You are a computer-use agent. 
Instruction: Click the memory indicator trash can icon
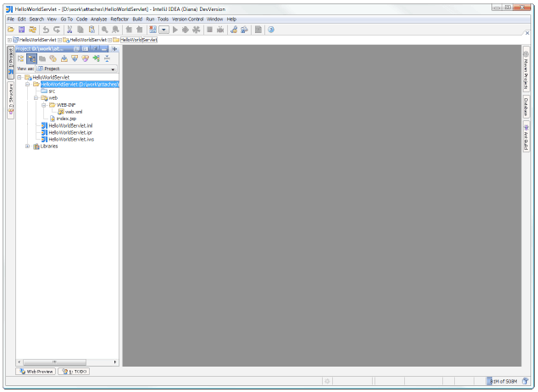point(525,381)
